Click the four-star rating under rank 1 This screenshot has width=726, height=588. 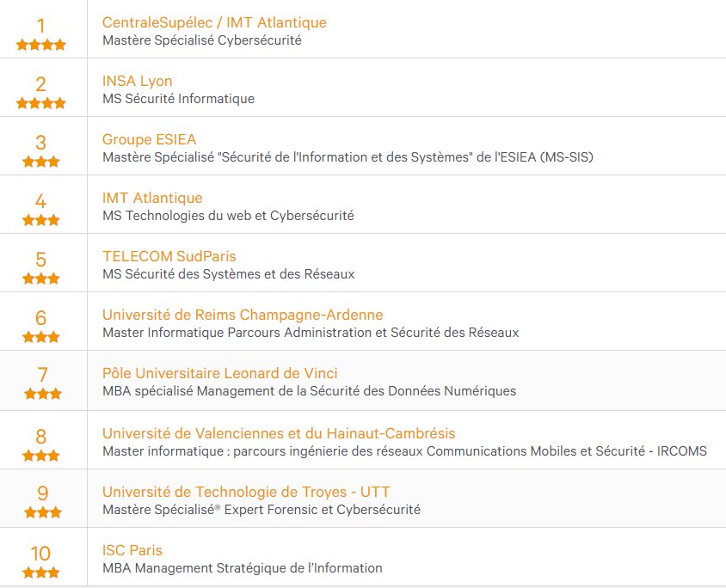(x=40, y=45)
